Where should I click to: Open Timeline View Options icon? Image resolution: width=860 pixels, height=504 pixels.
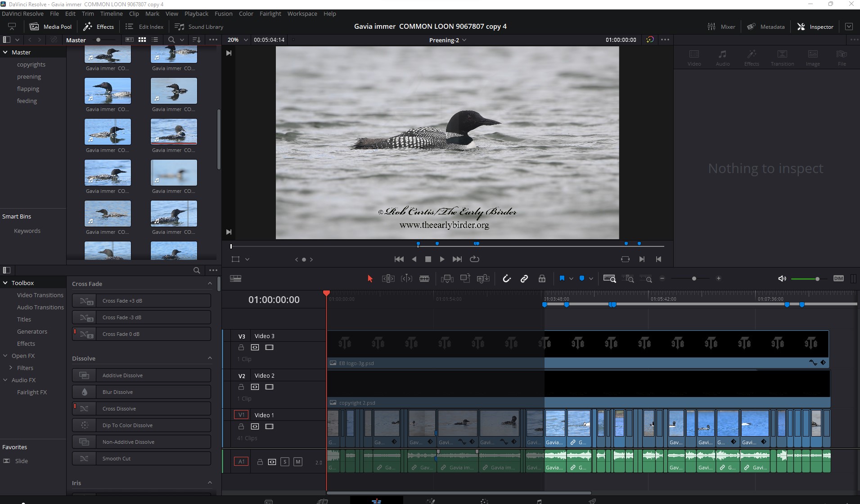235,279
